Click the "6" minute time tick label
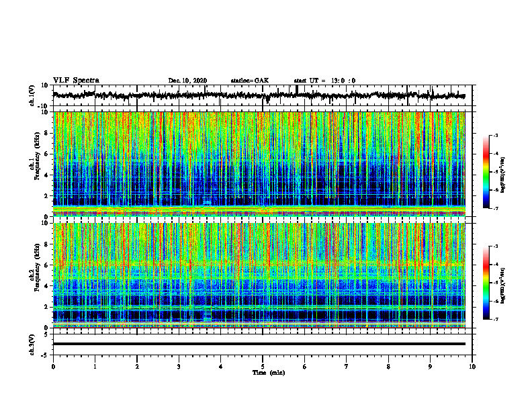Screen dimensions: 532x411 305,367
